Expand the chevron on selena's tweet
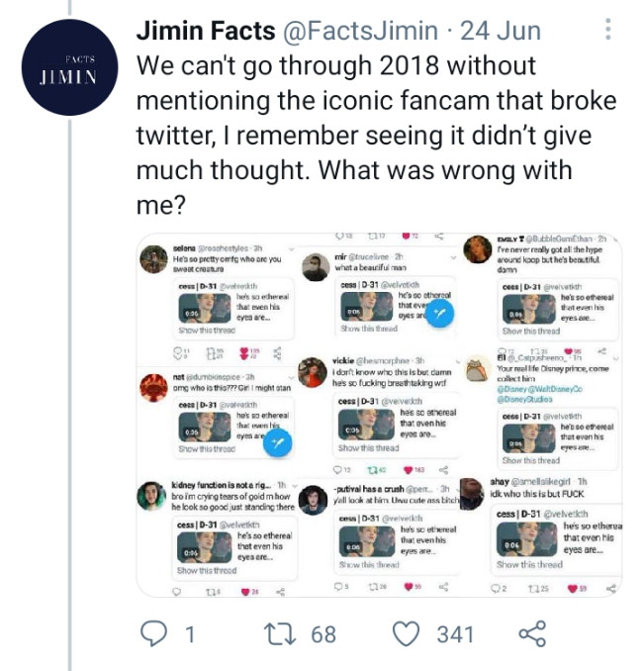The width and height of the screenshot is (644, 671). (292, 248)
